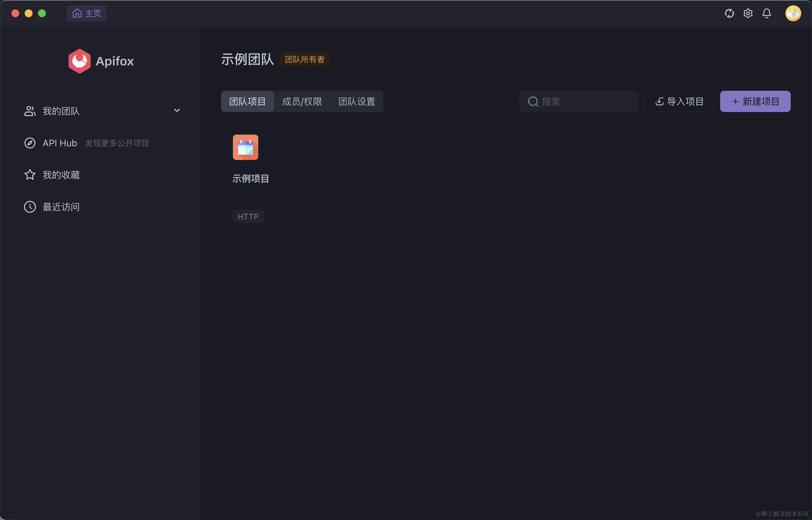Open 我的收藏 star icon
The width and height of the screenshot is (812, 520).
click(x=30, y=175)
